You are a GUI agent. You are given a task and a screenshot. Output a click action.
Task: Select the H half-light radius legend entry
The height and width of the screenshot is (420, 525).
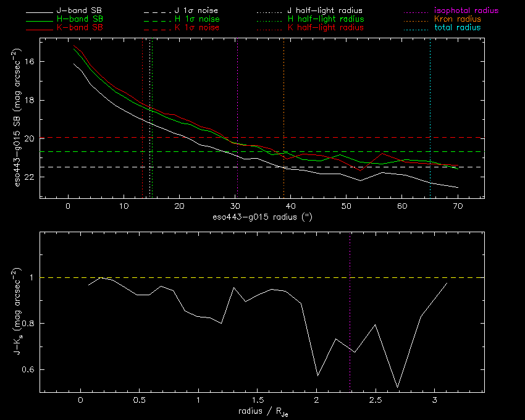325,19
